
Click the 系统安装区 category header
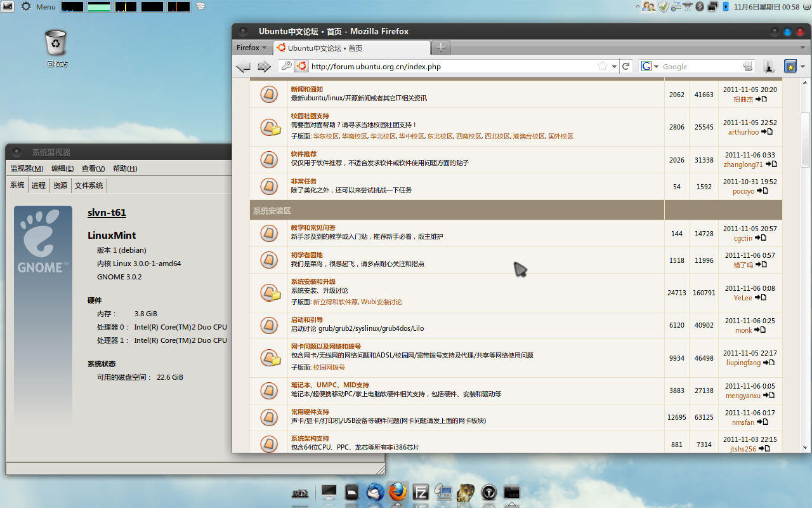click(272, 210)
